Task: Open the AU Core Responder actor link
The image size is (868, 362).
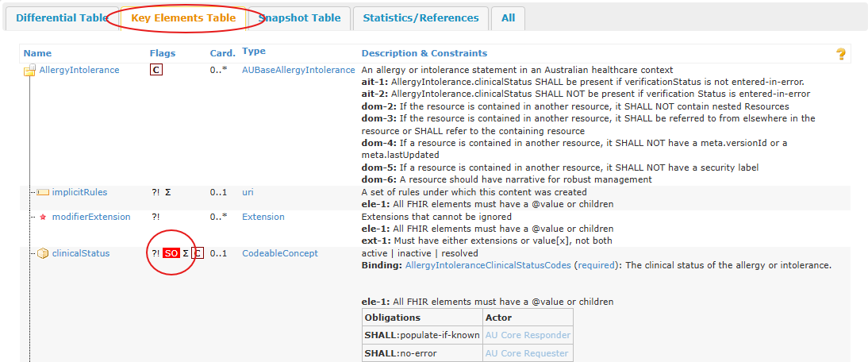Action: pos(528,335)
